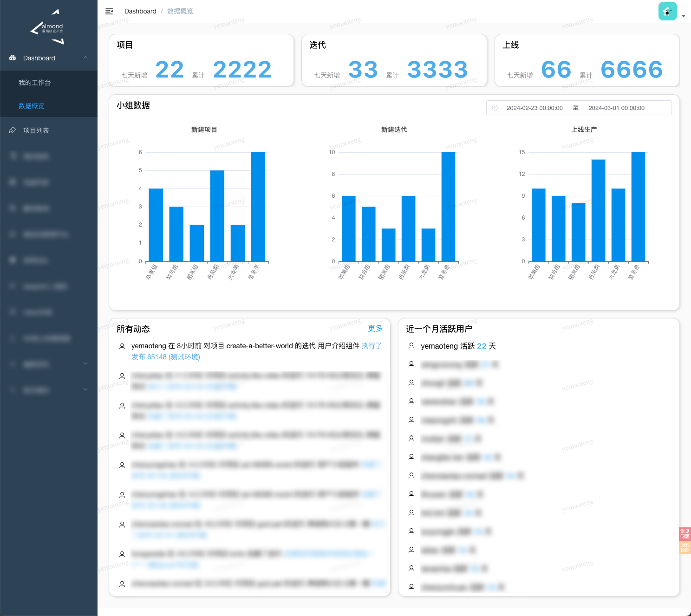Click yemaoteng's user icon in active users list

pos(411,345)
